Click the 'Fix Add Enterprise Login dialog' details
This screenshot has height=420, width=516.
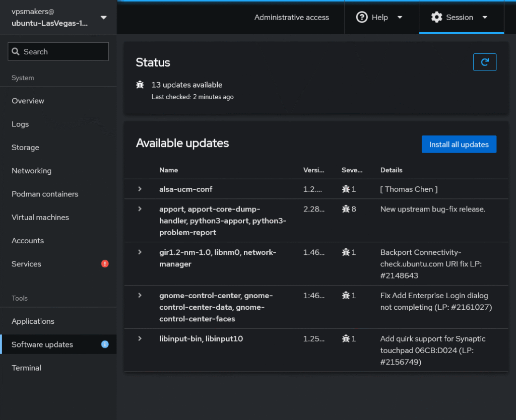point(436,301)
